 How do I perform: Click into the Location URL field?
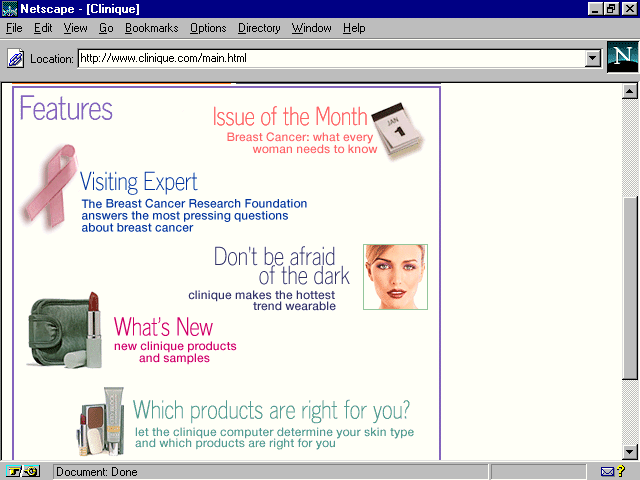(330, 59)
